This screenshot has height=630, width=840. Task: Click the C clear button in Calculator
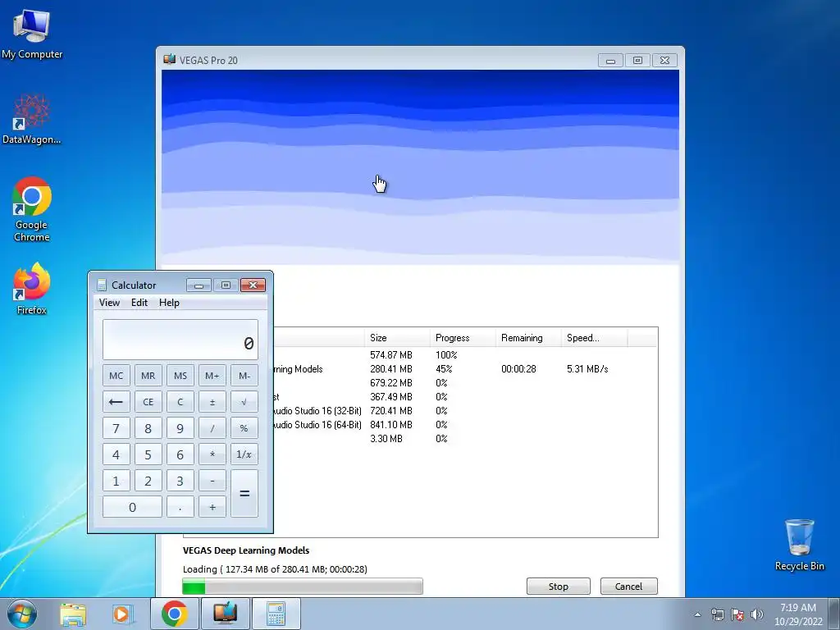click(x=180, y=402)
